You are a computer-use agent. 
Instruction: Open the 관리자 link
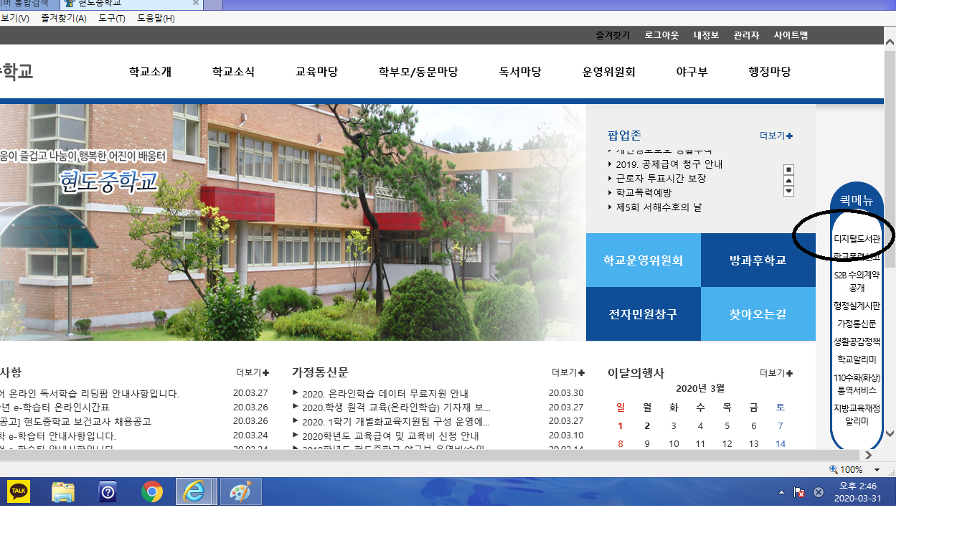click(746, 35)
